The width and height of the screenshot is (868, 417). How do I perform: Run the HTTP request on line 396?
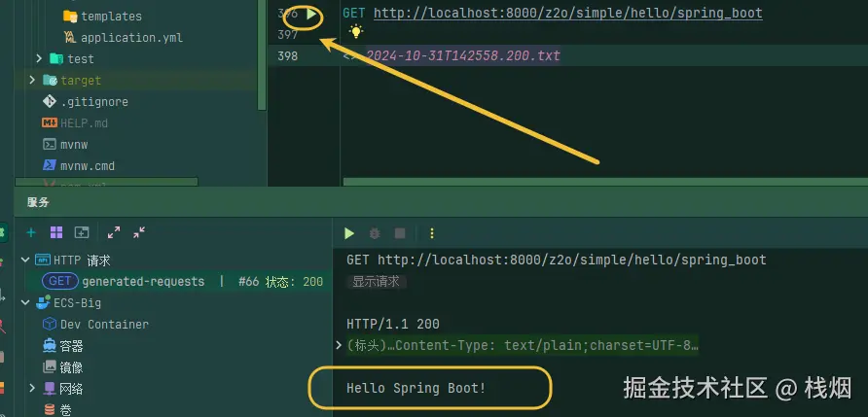pos(311,14)
